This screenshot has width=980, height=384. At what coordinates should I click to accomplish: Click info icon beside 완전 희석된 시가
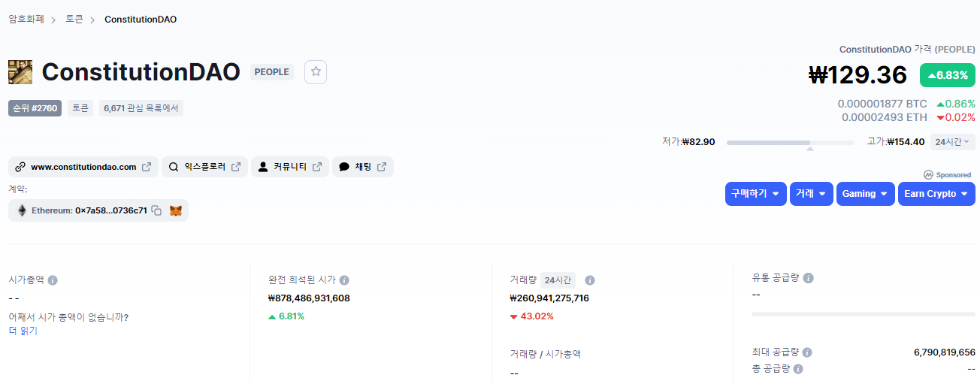[344, 280]
